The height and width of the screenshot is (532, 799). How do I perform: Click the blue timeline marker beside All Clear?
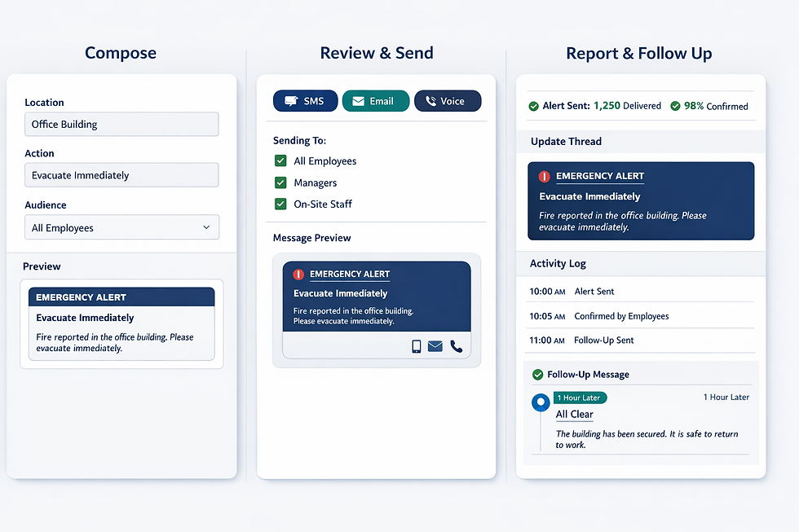point(541,402)
